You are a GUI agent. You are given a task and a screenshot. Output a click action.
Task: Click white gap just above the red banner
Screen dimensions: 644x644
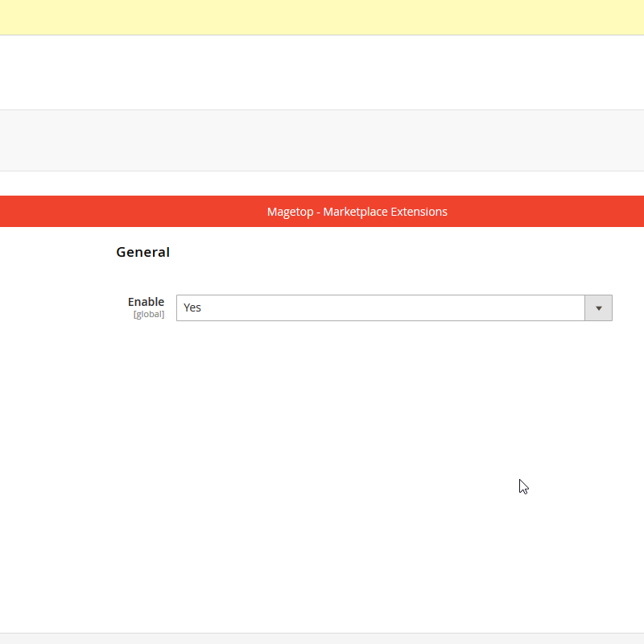coord(322,184)
